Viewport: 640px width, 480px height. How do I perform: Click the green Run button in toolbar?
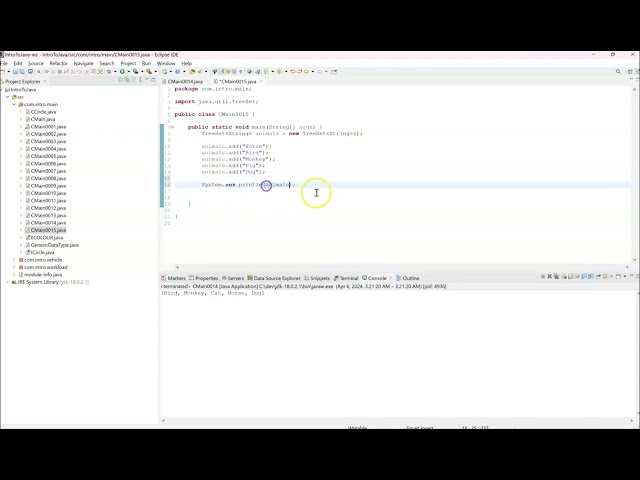pos(122,72)
